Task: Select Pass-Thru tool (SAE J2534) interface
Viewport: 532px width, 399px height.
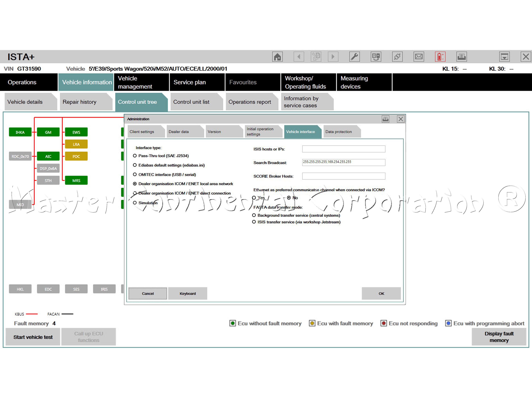Action: tap(135, 156)
